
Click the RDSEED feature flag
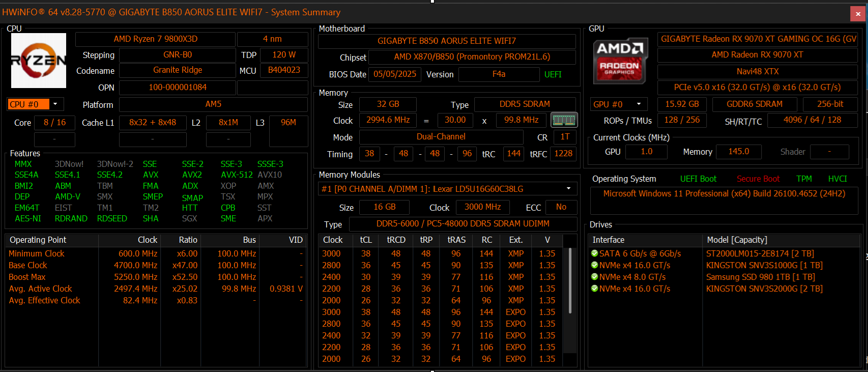tap(112, 219)
